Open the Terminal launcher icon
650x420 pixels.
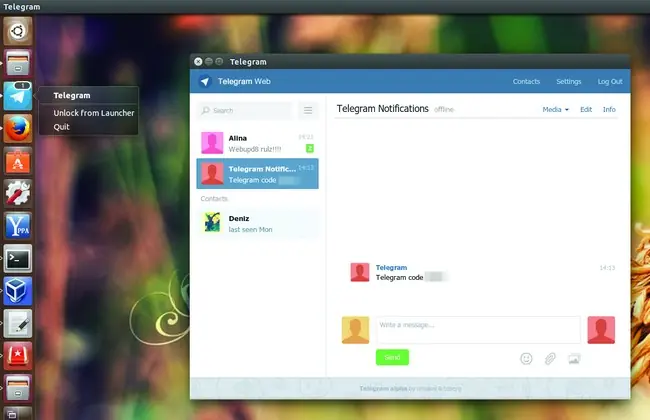pos(18,259)
